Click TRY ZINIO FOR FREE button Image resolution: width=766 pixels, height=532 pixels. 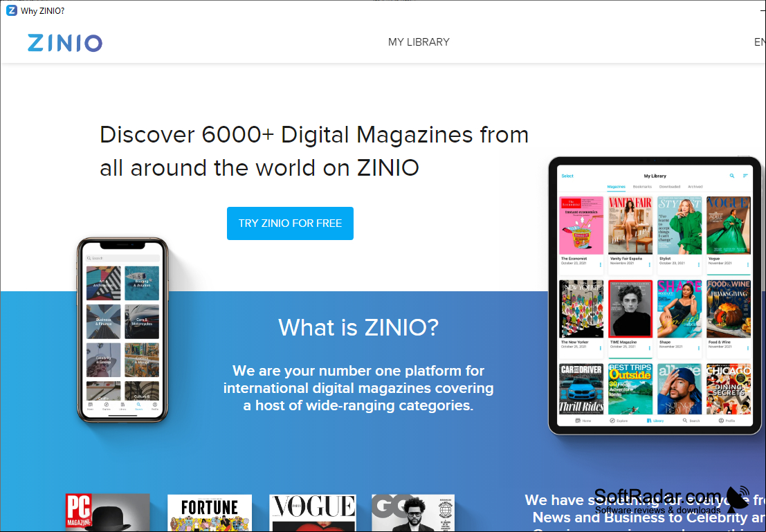coord(290,223)
